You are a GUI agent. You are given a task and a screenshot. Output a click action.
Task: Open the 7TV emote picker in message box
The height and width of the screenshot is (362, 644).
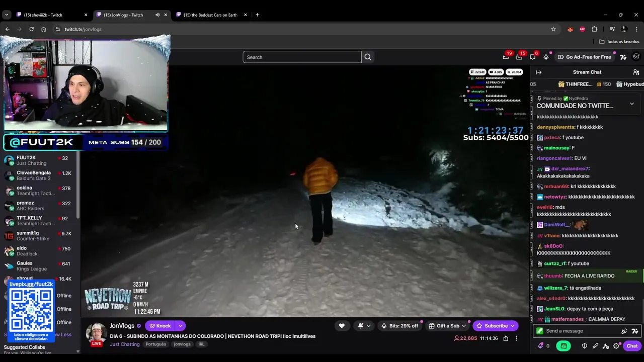tap(635, 331)
